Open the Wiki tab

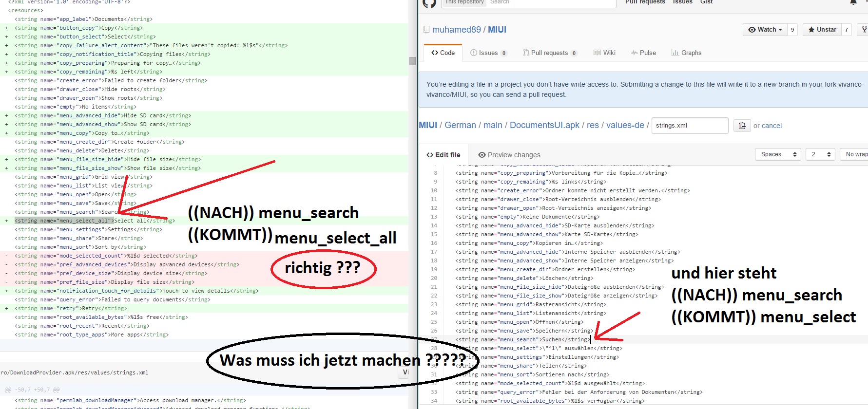tap(604, 53)
